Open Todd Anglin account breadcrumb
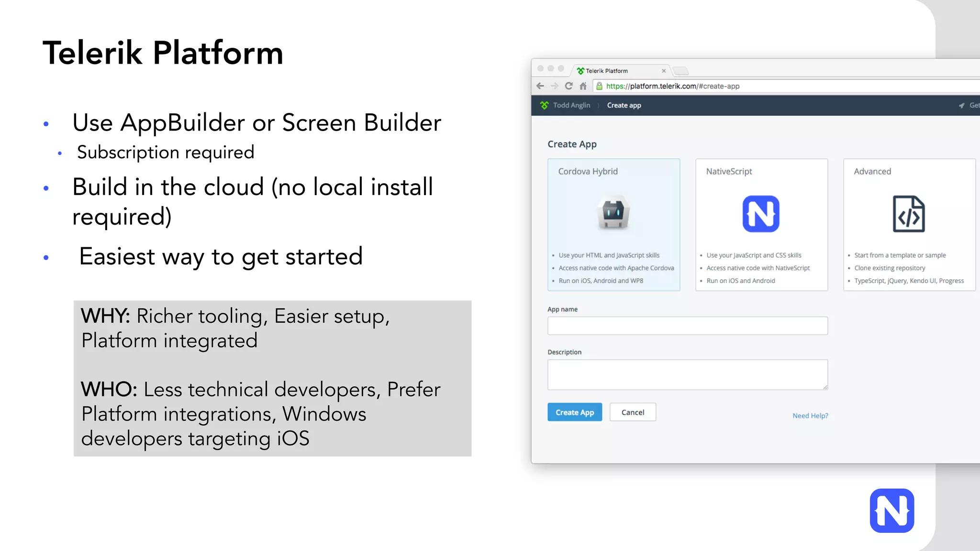 pos(571,105)
